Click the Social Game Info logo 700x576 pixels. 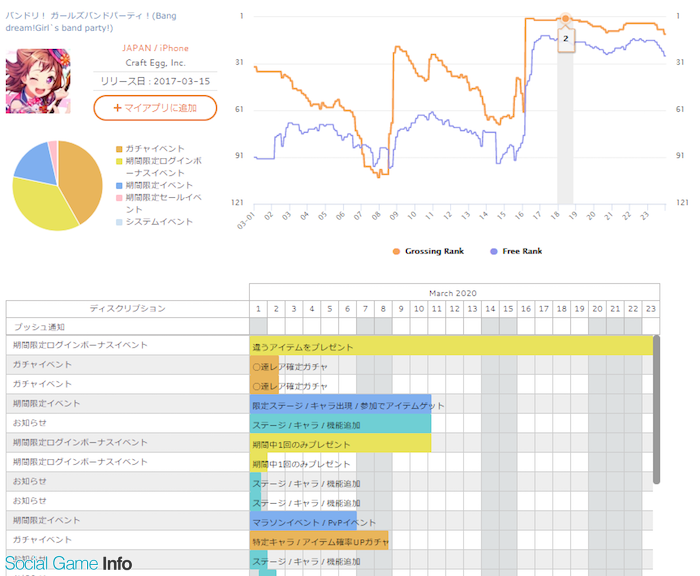(x=68, y=563)
